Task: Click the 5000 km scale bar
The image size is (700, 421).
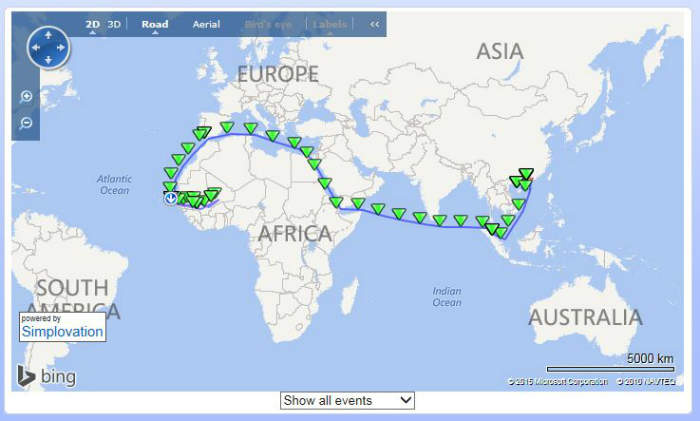Action: click(609, 369)
